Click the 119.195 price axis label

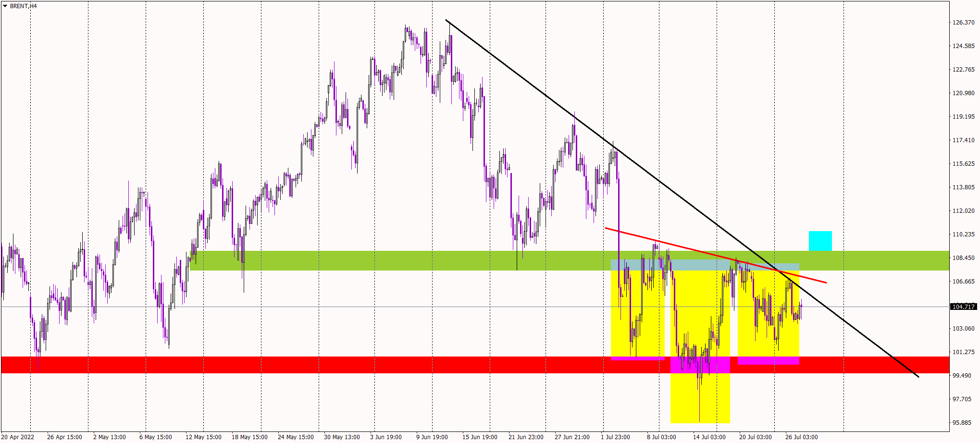click(964, 116)
